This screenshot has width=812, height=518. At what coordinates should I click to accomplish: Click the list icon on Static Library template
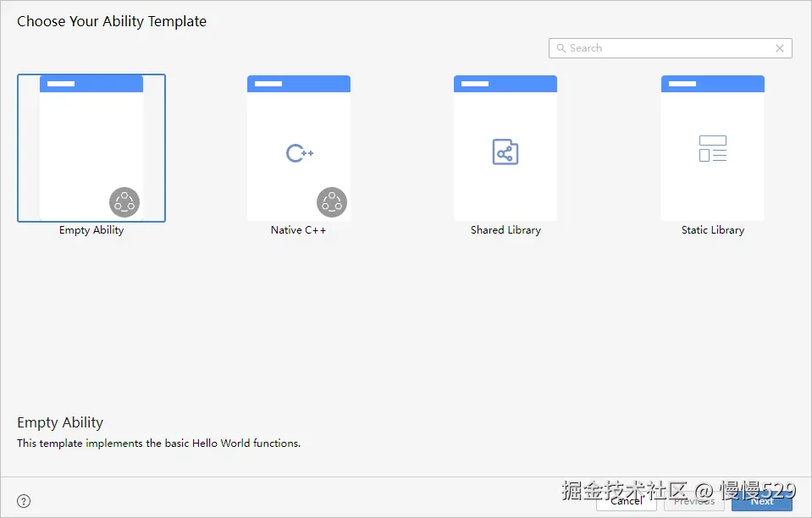[x=712, y=148]
